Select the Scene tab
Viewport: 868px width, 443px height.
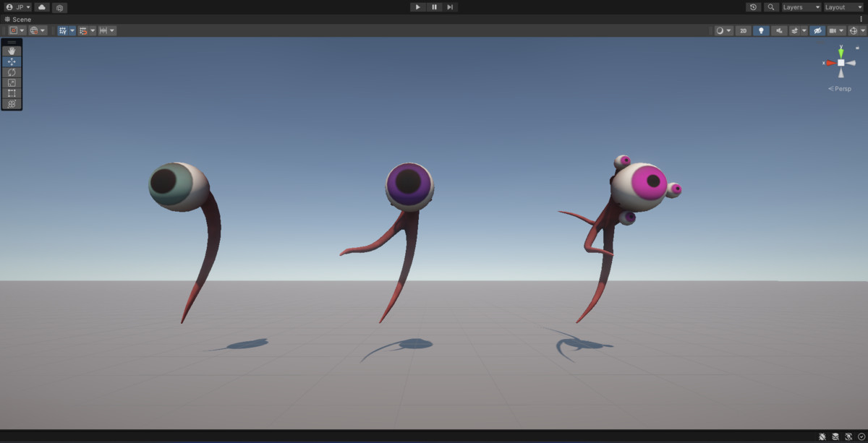click(x=19, y=20)
